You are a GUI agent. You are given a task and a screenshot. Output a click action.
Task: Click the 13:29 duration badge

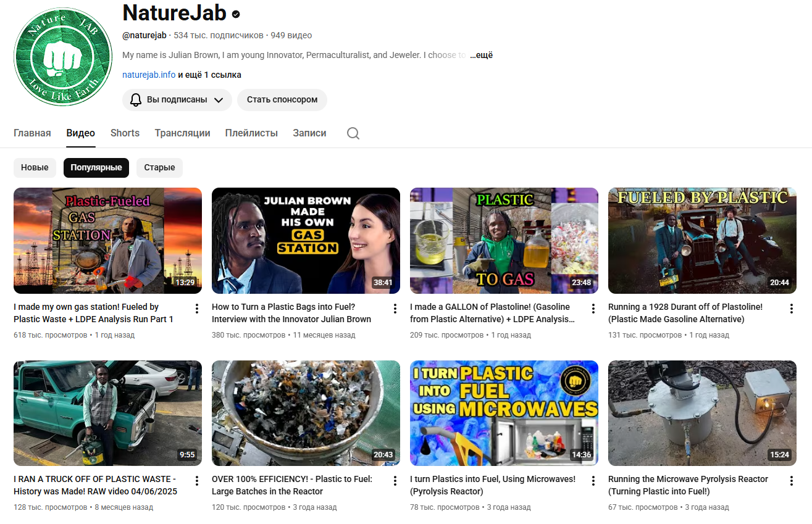pyautogui.click(x=185, y=283)
